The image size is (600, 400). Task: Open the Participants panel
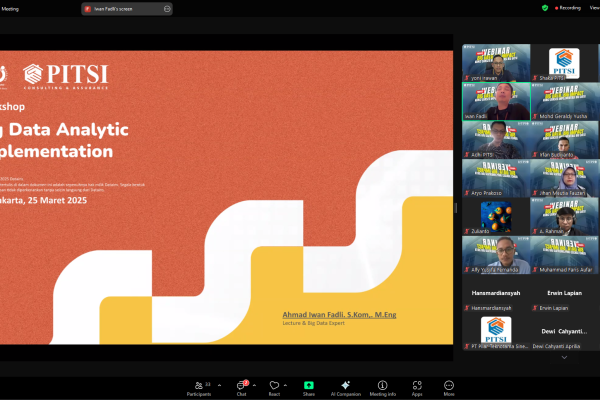(x=199, y=389)
